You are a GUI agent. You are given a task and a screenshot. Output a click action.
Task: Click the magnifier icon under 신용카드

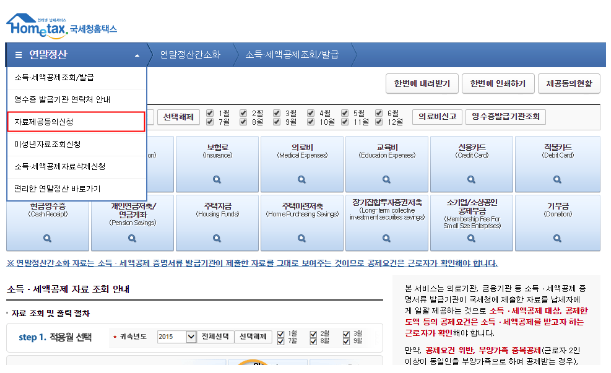[x=471, y=179]
